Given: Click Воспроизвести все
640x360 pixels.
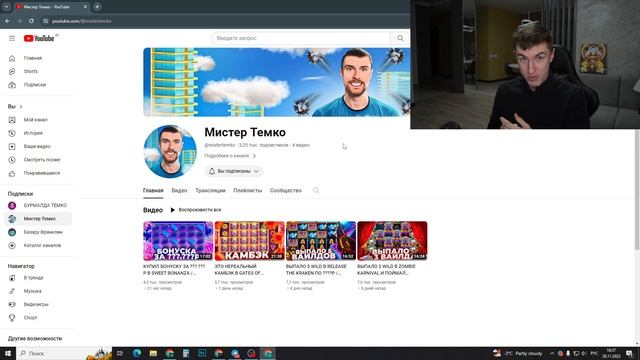Looking at the screenshot, I should pyautogui.click(x=196, y=210).
